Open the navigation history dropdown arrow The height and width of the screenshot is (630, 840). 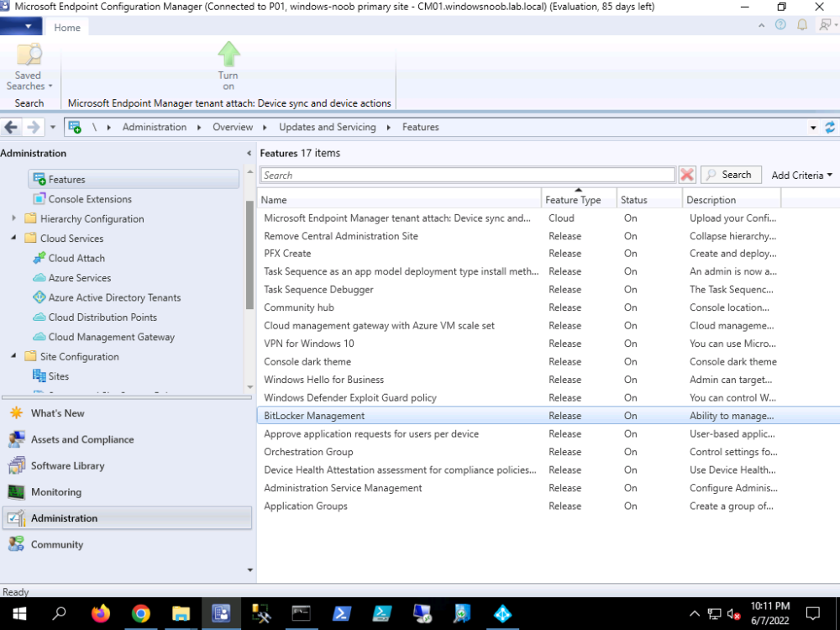[52, 128]
